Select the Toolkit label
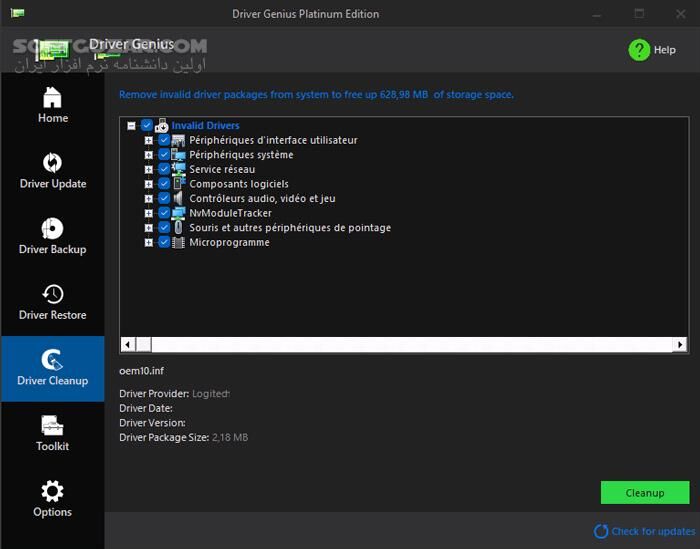This screenshot has height=549, width=700. click(x=53, y=446)
